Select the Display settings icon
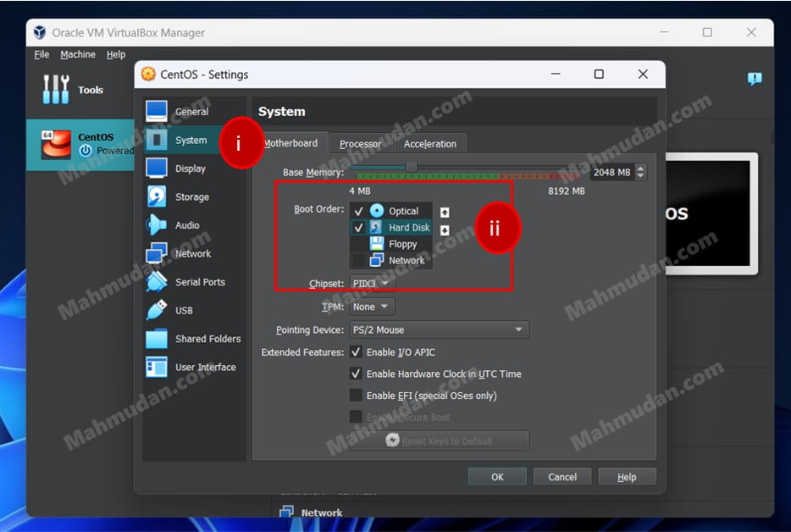Image resolution: width=791 pixels, height=532 pixels. (x=157, y=169)
